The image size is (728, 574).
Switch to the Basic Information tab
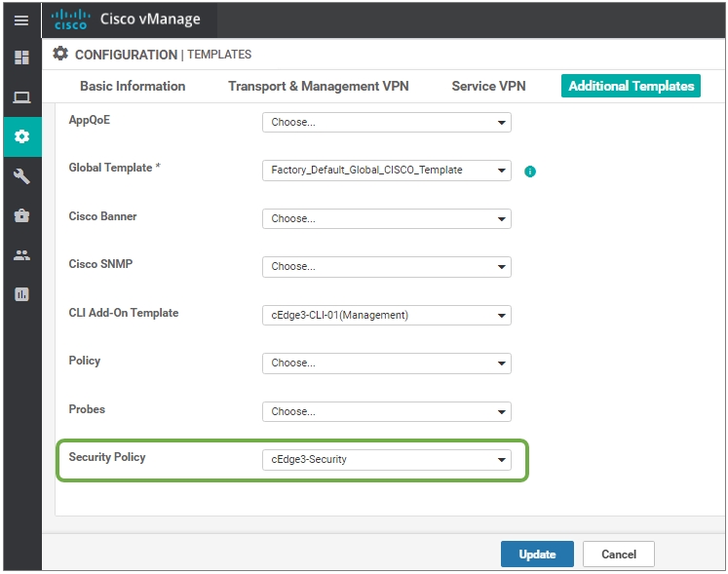(133, 86)
